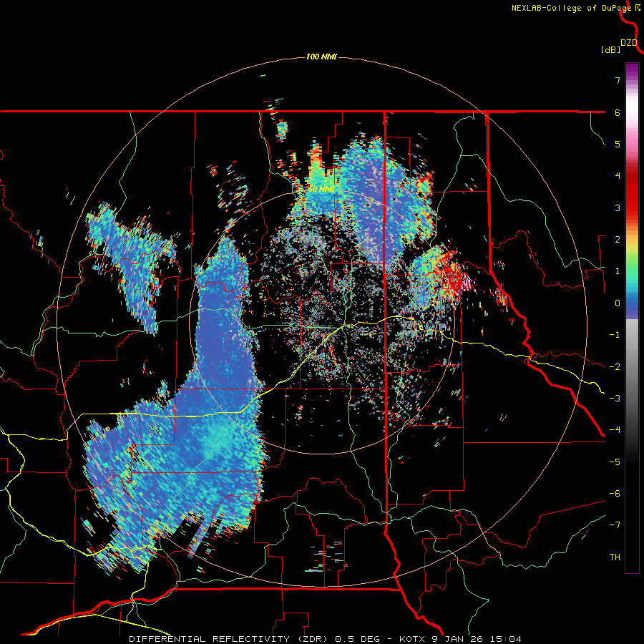Click the -1 value on the dB scale
This screenshot has width=644, height=644.
point(615,335)
